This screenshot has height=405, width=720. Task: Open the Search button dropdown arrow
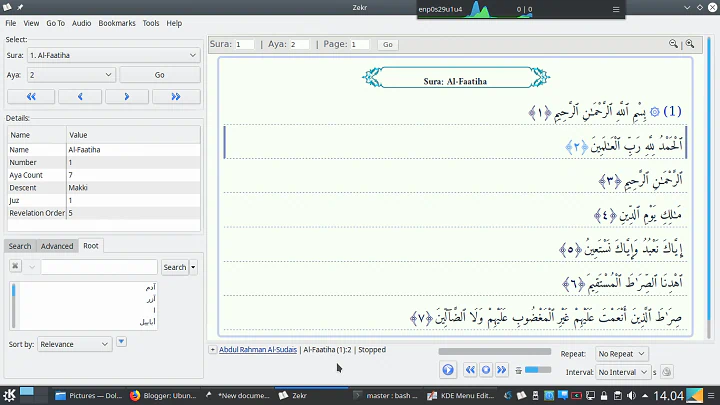coord(193,267)
